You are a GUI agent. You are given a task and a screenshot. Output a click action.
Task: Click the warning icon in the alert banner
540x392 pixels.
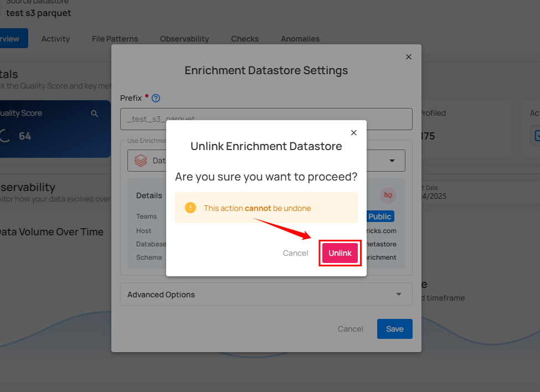190,208
